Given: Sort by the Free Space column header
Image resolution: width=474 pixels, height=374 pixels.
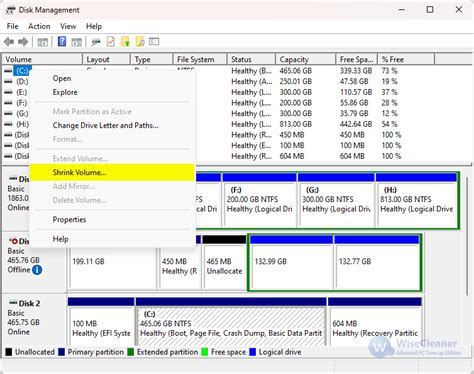Looking at the screenshot, I should click(357, 59).
